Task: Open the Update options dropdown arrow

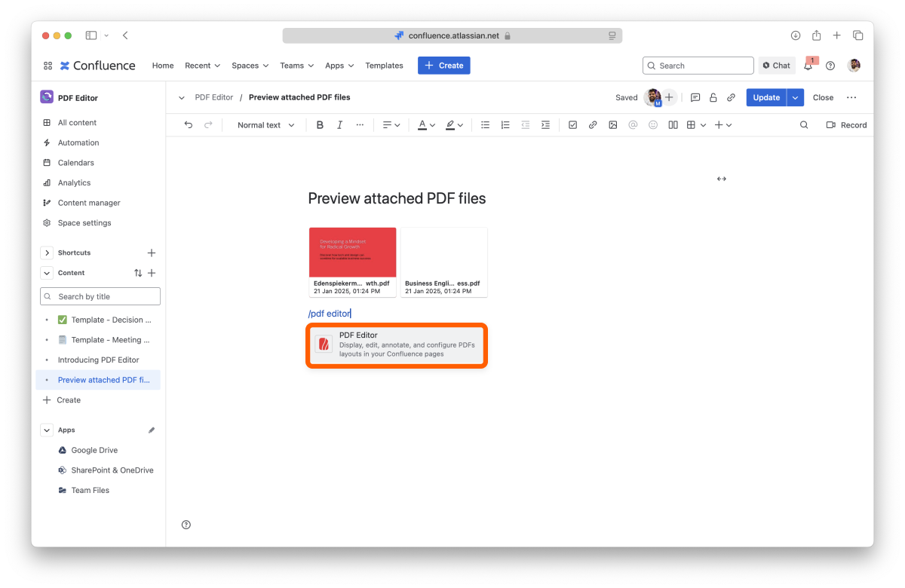Action: (x=796, y=98)
